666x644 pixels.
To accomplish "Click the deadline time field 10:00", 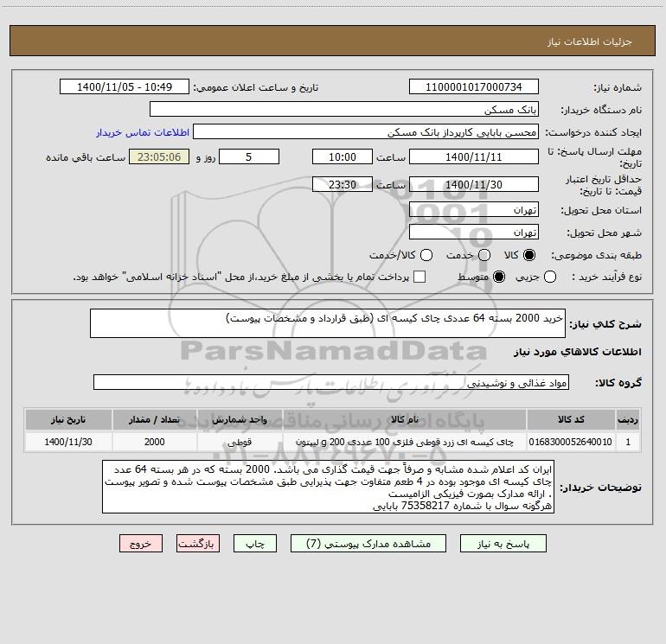I will [x=343, y=157].
